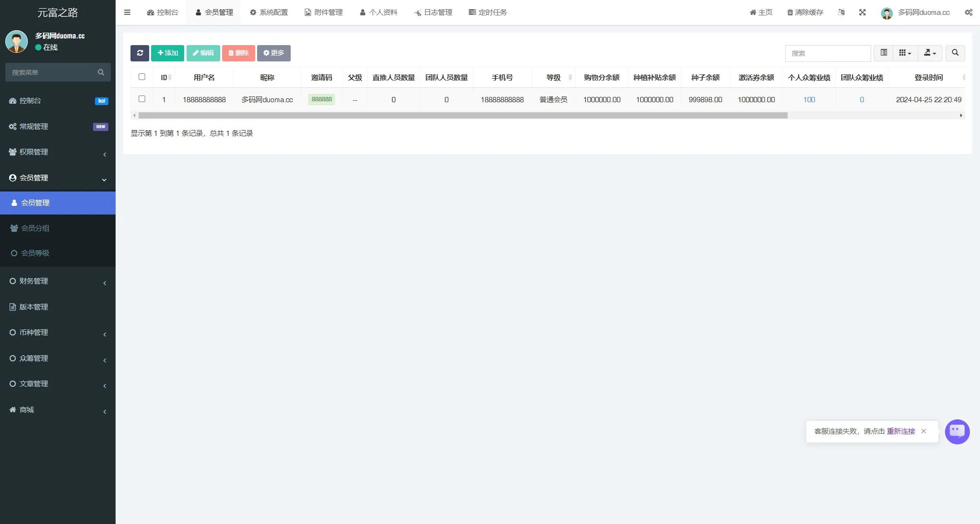Switch to 系统配置 tab
980x524 pixels.
pyautogui.click(x=269, y=12)
